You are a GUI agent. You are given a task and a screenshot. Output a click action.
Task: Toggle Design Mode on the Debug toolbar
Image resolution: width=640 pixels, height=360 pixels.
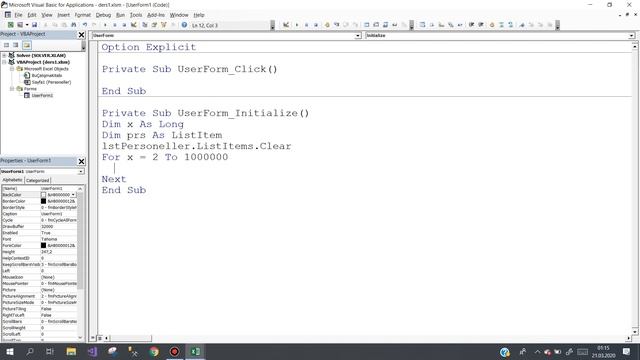coord(286,25)
